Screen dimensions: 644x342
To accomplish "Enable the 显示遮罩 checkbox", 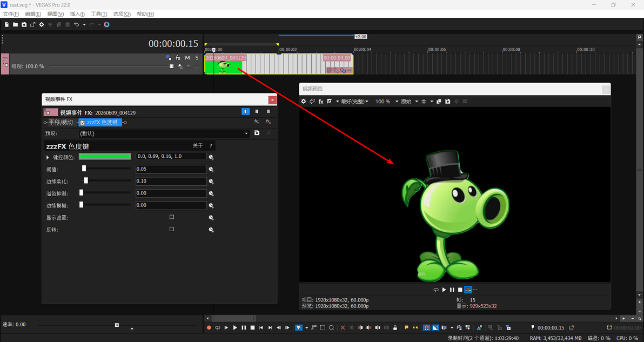I will (x=172, y=217).
